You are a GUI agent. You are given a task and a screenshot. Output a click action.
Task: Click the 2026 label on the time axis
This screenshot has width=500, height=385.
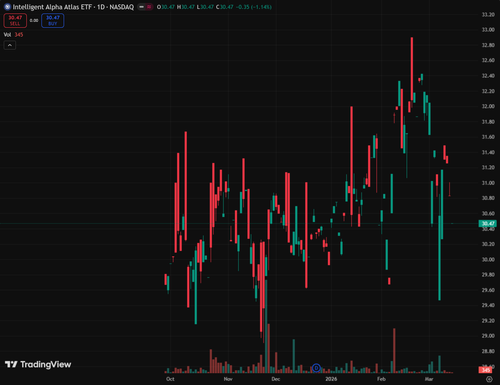pyautogui.click(x=331, y=379)
